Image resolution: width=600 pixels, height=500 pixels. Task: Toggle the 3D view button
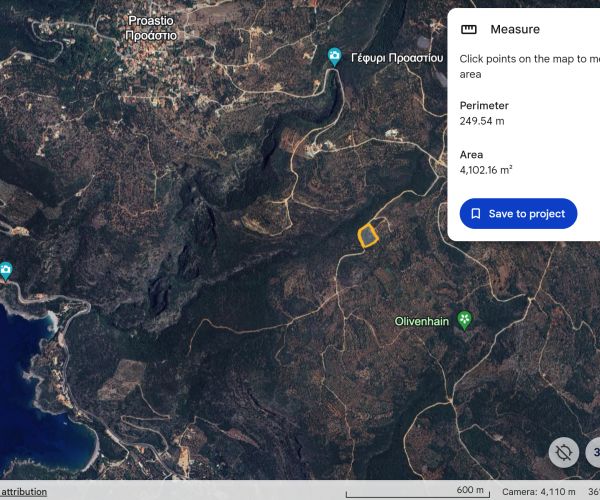coord(593,452)
